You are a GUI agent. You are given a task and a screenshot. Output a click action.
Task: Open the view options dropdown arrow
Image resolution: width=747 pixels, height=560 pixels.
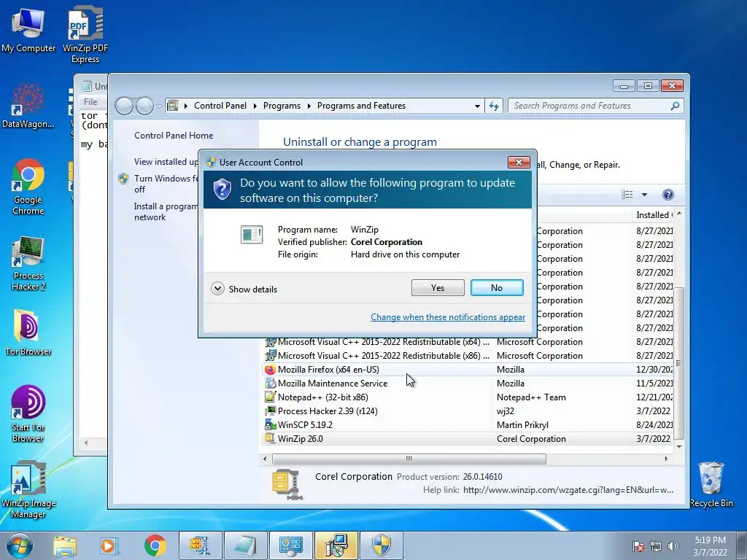[644, 195]
